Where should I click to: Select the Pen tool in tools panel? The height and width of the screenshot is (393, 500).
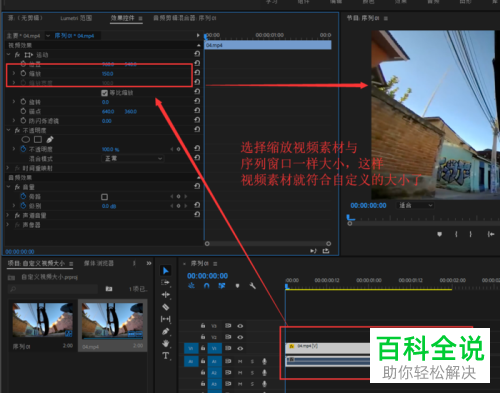(x=165, y=331)
